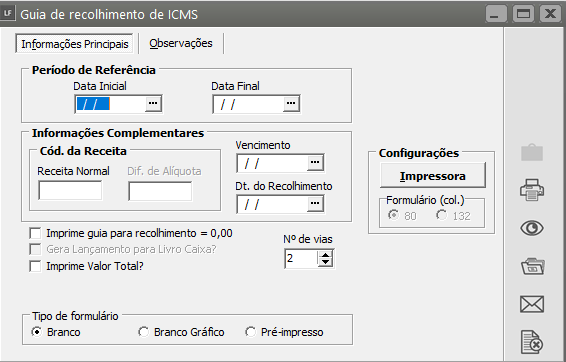
Task: Open the Data Final date picker button
Action: click(x=291, y=104)
